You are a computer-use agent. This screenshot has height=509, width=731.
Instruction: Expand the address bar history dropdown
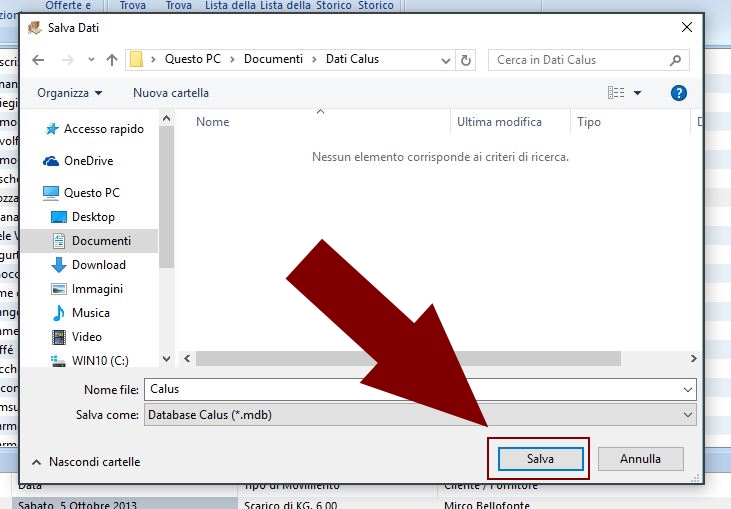click(x=446, y=61)
